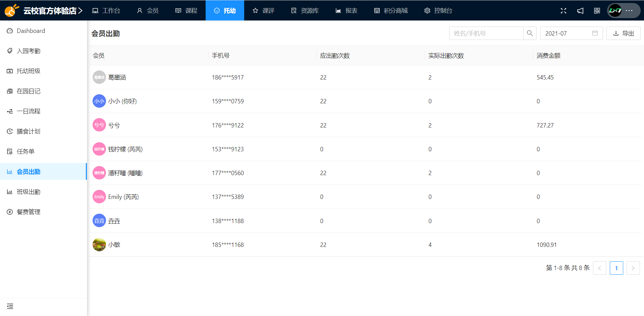Viewport: 644px width, 316px height.
Task: Open the 积分商城 top tab
Action: pos(391,11)
